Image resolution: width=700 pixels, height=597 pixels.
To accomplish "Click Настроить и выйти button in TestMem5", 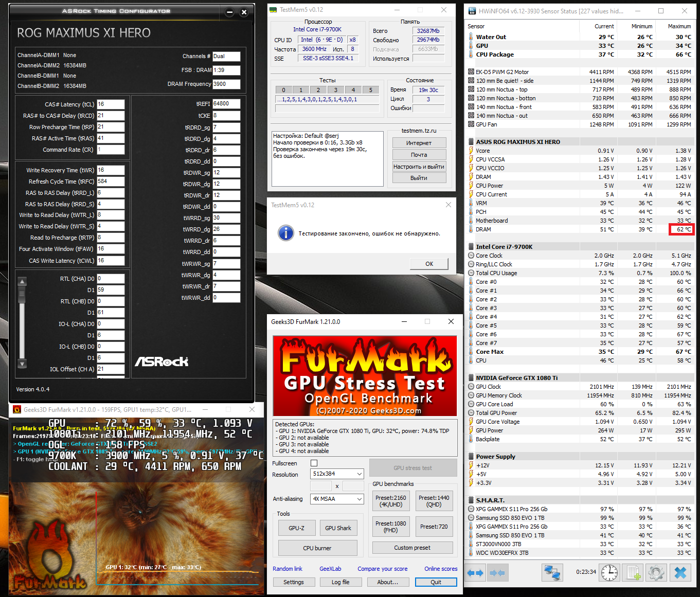I will [x=419, y=167].
